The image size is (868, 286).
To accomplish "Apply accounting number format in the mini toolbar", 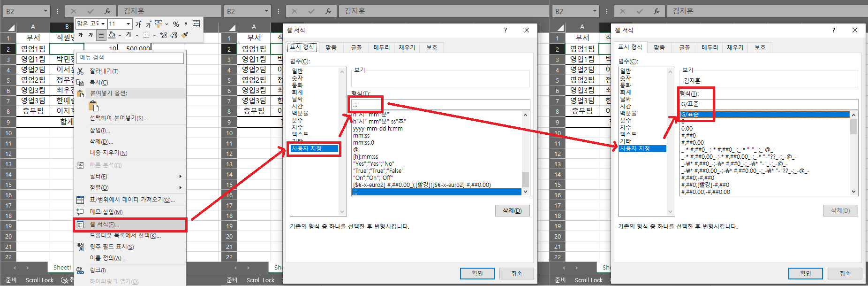I will click(x=159, y=23).
